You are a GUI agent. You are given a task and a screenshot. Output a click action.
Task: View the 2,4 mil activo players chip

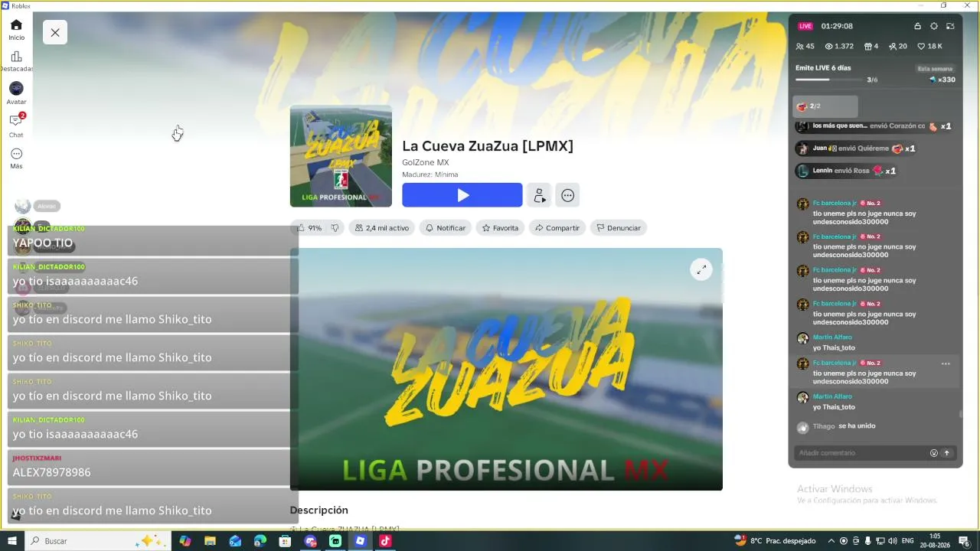(x=381, y=228)
